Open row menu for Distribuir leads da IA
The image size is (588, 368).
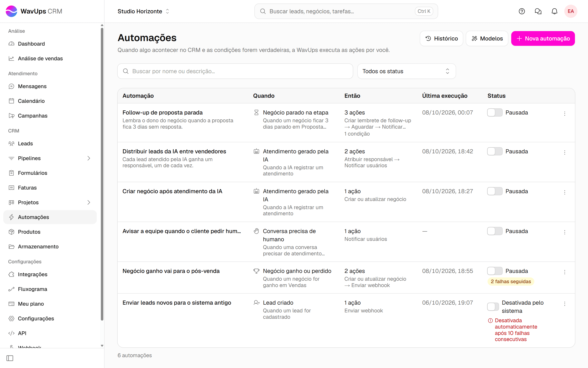pyautogui.click(x=565, y=152)
